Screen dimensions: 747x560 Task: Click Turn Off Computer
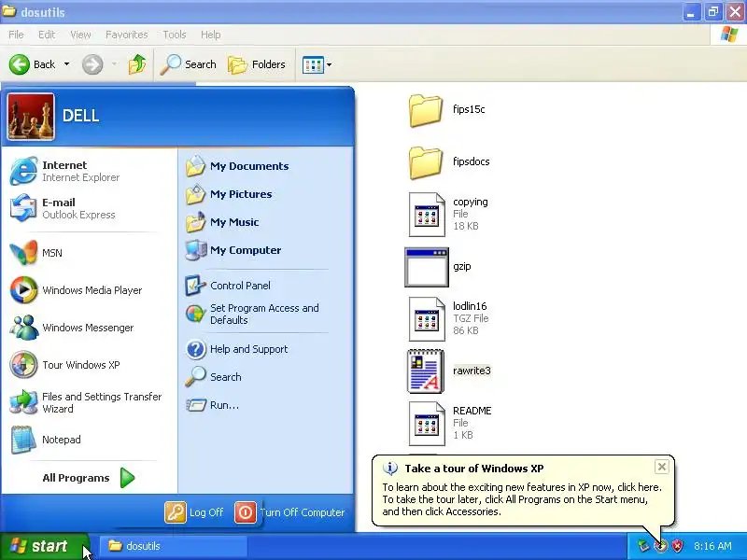point(289,512)
